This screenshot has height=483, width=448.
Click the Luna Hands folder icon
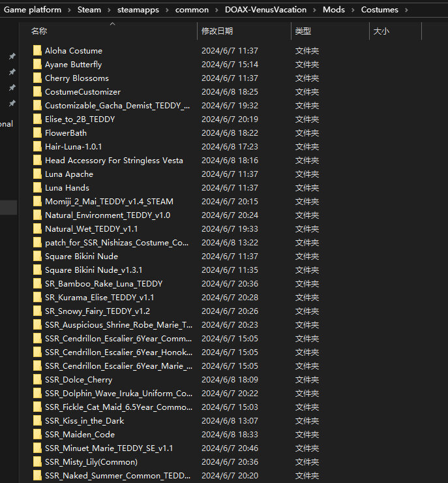37,187
